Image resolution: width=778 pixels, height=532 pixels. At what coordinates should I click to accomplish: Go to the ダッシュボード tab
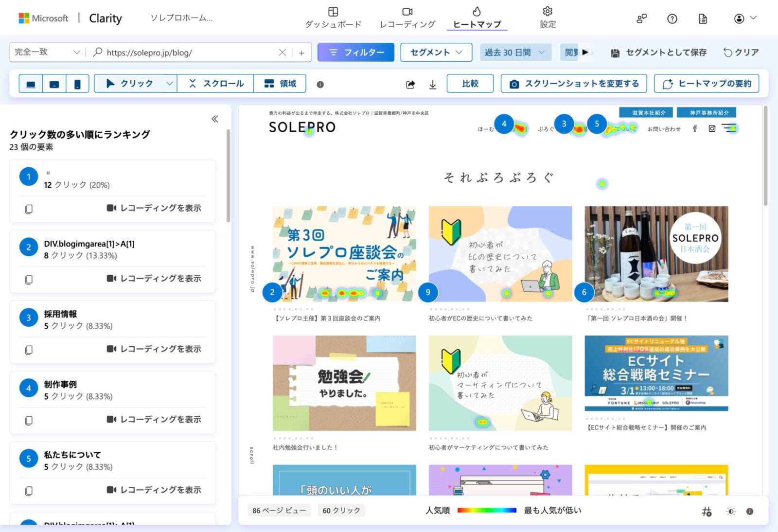(333, 18)
